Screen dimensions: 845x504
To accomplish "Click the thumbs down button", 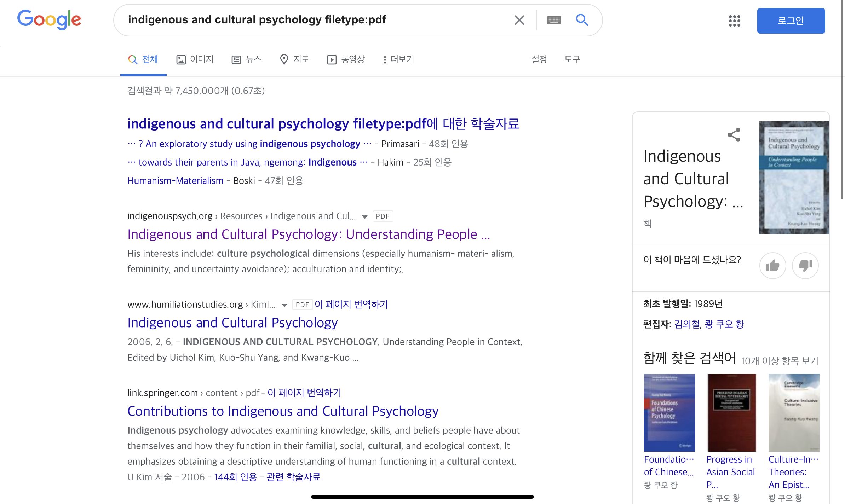I will pos(805,266).
